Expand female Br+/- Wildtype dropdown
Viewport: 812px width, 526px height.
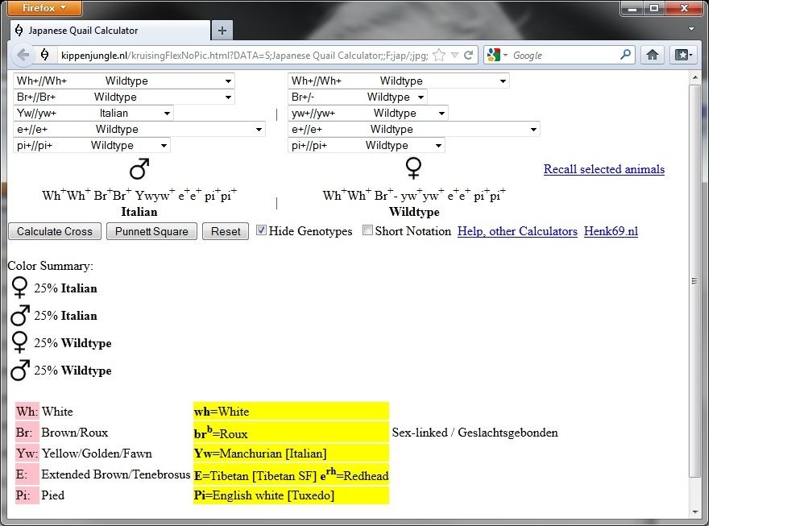pos(357,97)
